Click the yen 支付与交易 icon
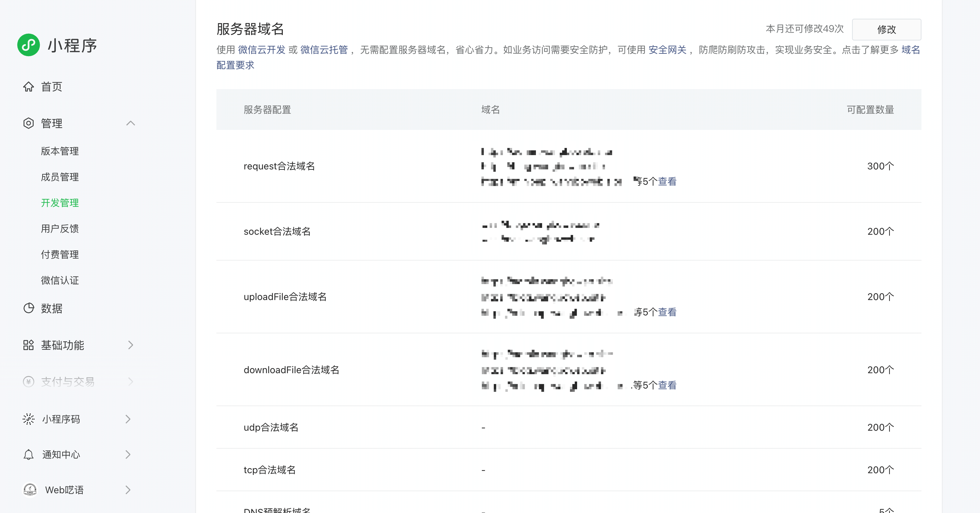Viewport: 980px width, 513px height. 29,381
